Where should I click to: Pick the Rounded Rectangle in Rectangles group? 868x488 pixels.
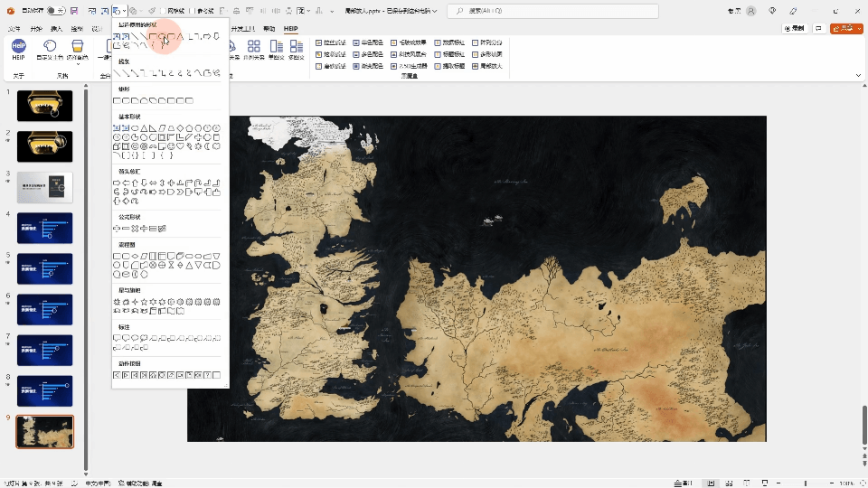click(126, 100)
